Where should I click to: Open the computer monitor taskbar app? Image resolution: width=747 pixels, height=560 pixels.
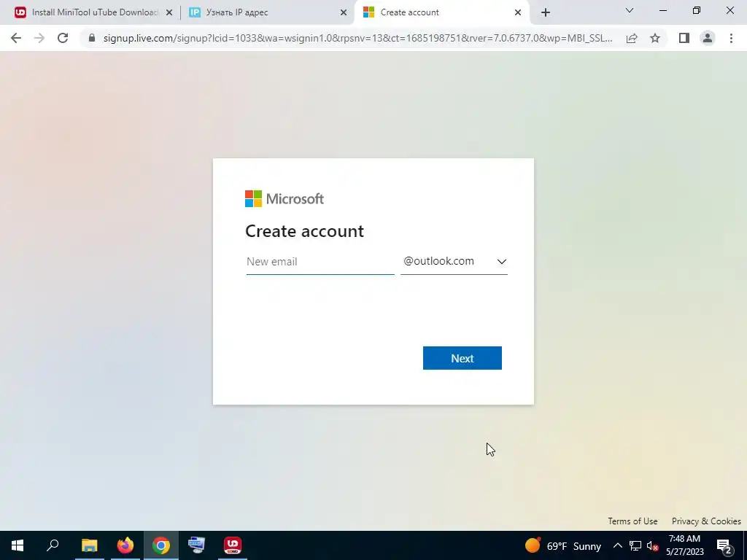coord(197,545)
